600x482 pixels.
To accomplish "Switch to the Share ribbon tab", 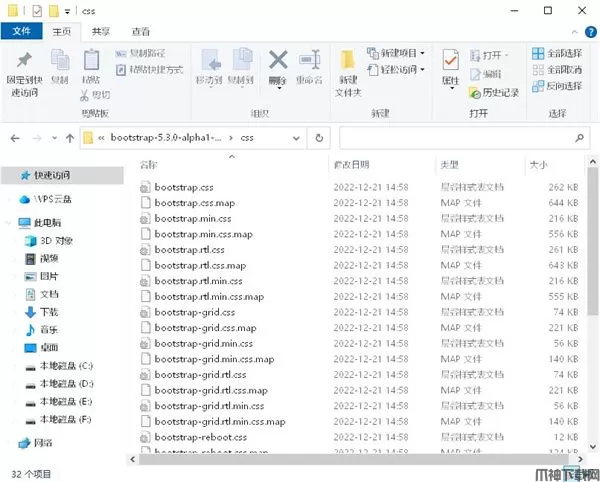I will pos(101,31).
